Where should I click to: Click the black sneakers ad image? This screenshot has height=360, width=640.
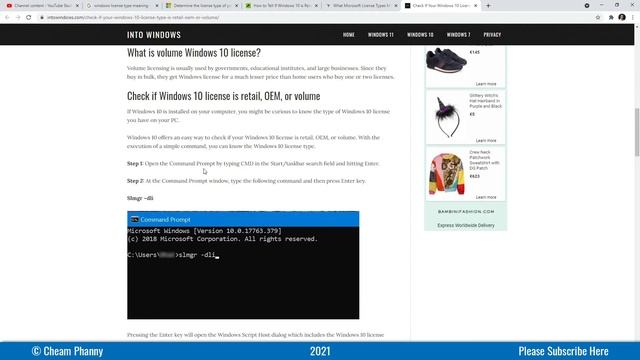tap(446, 60)
